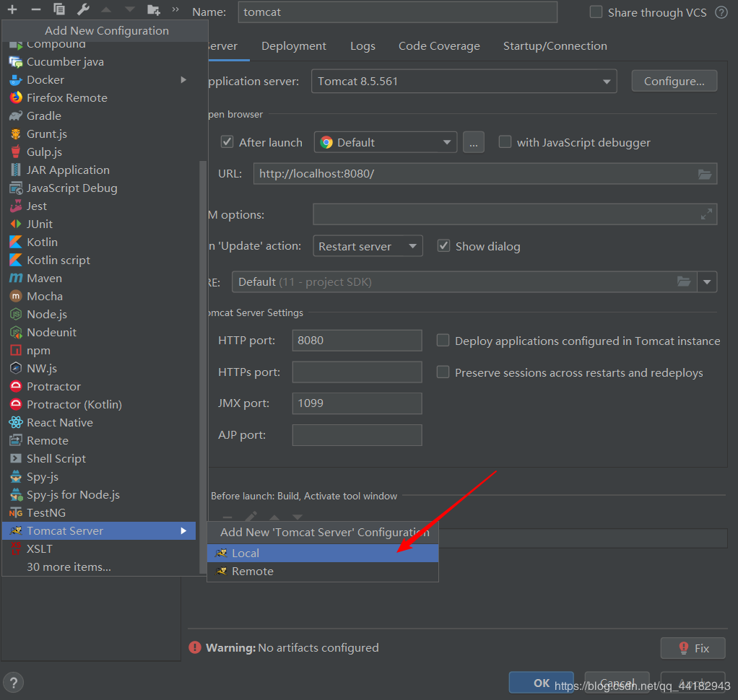Viewport: 738px width, 700px height.
Task: Click the add configuration plus icon
Action: (x=12, y=9)
